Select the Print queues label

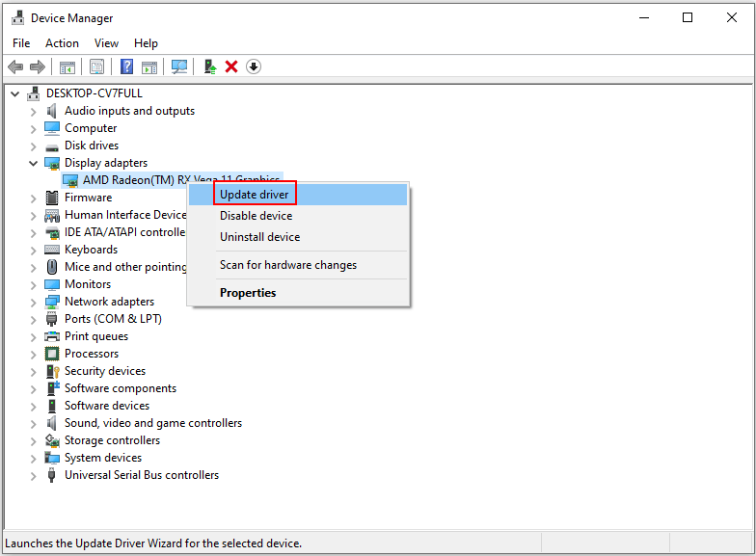click(x=96, y=336)
